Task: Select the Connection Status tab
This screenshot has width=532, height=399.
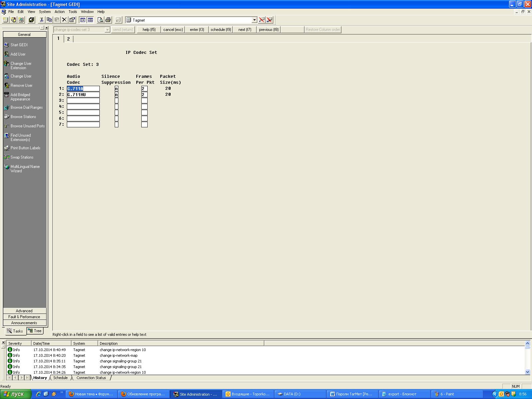Action: pos(91,378)
